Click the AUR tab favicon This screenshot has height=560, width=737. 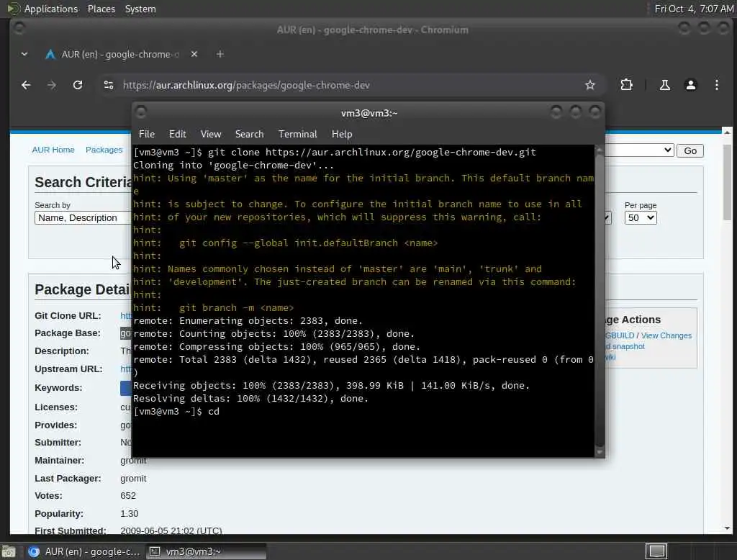click(50, 55)
